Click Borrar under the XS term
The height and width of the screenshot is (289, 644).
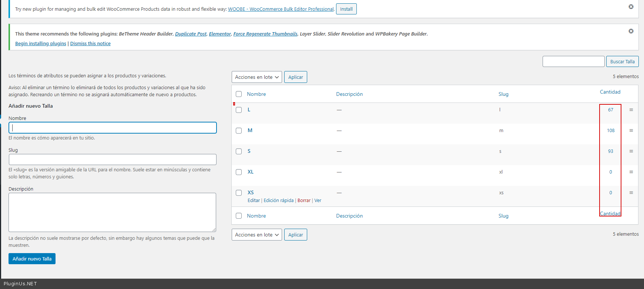click(304, 201)
